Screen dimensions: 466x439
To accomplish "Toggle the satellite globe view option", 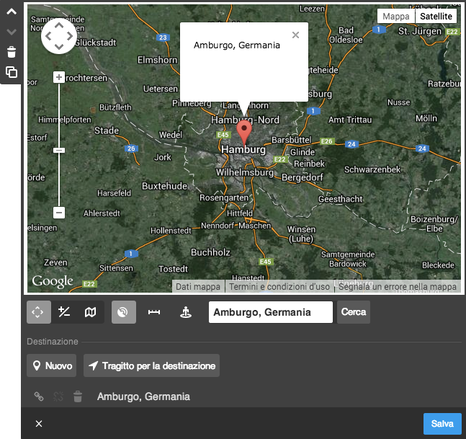I will coord(124,312).
